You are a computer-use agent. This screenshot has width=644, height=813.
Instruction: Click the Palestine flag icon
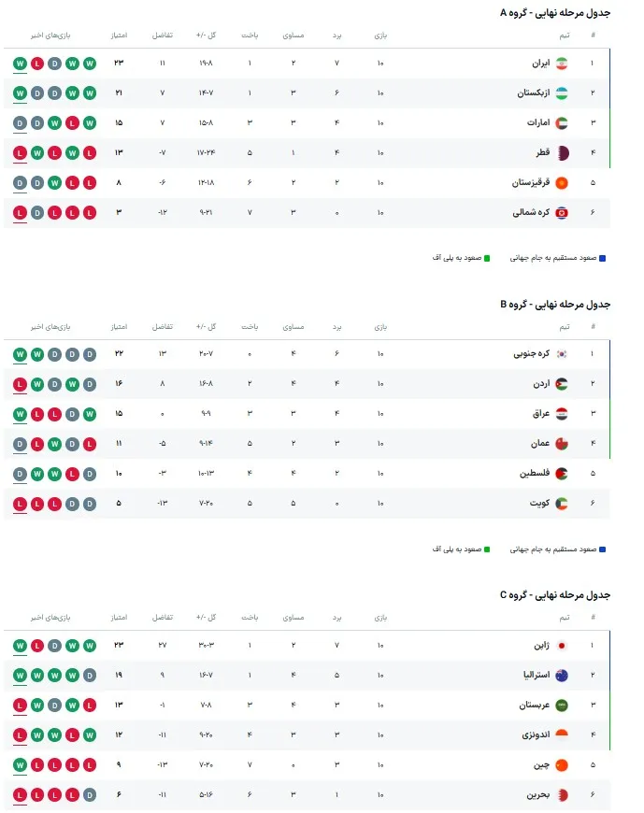pyautogui.click(x=562, y=474)
